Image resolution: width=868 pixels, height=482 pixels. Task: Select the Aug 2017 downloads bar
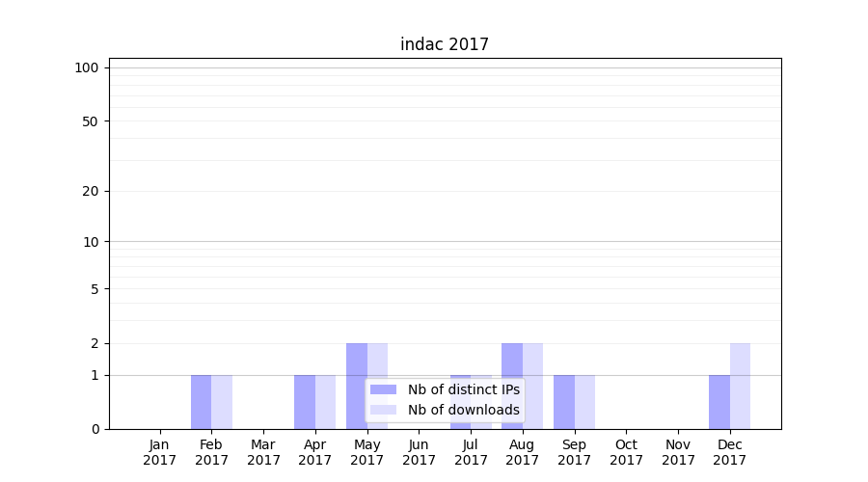(533, 386)
